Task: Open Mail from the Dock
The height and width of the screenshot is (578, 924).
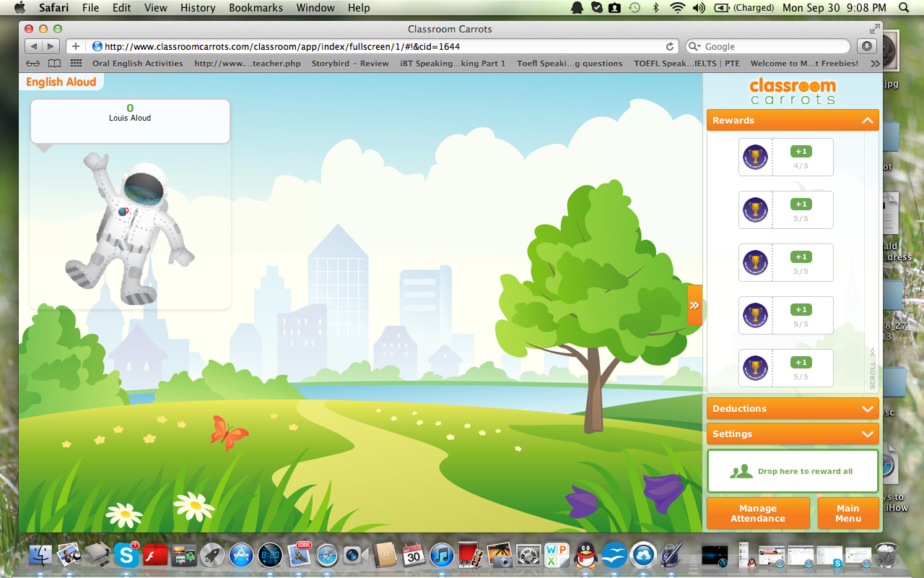Action: tap(299, 554)
